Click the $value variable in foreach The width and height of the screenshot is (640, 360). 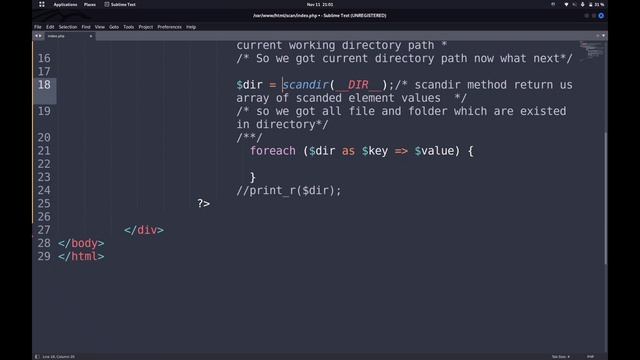click(x=434, y=151)
